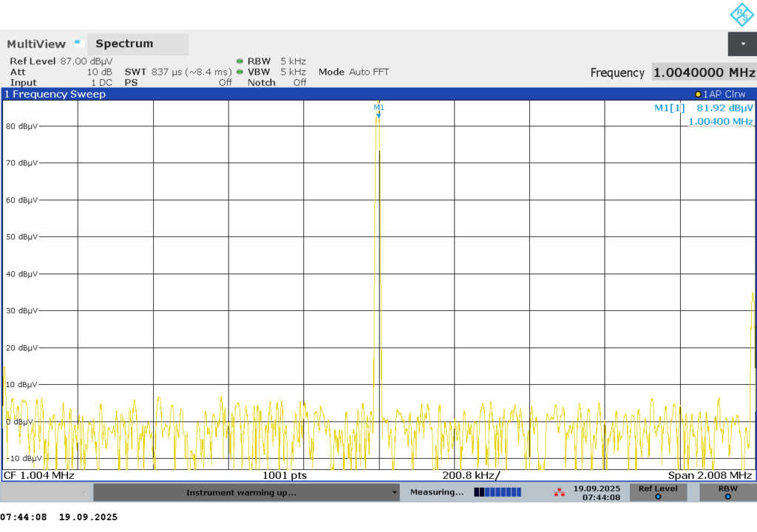Select the Spectrum tab

tap(124, 44)
